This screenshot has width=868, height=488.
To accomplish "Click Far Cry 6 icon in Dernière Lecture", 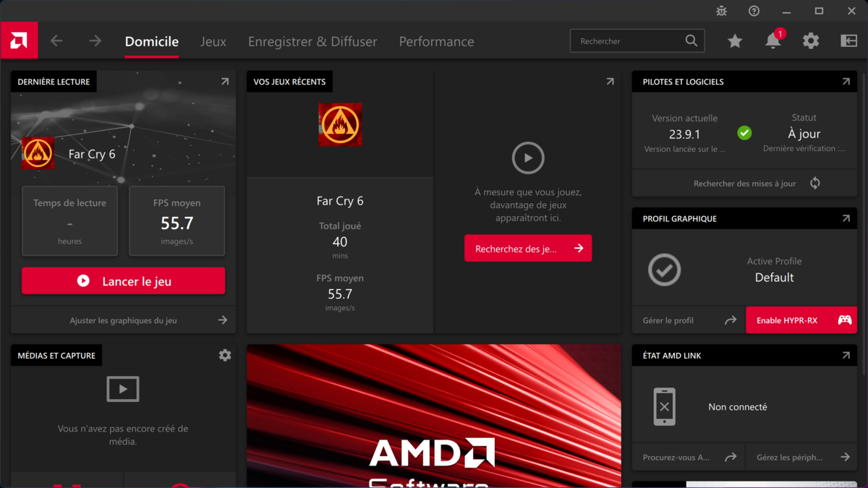I will click(x=38, y=153).
